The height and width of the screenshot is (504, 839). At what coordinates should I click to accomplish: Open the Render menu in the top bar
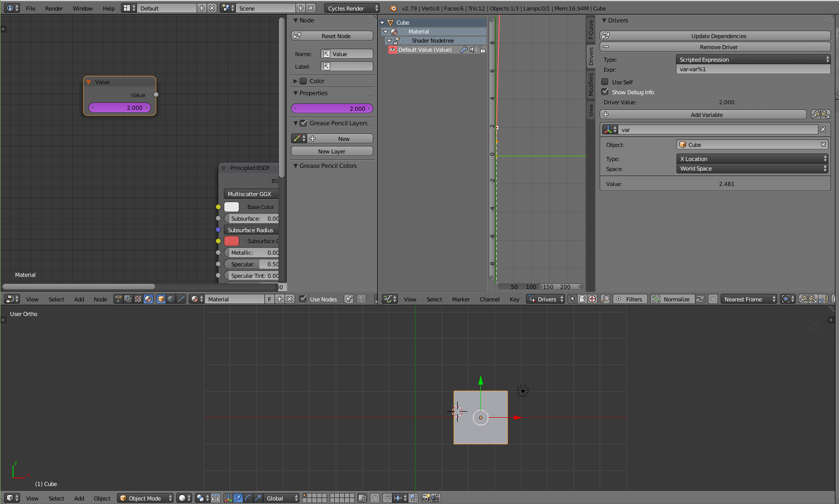pos(54,8)
